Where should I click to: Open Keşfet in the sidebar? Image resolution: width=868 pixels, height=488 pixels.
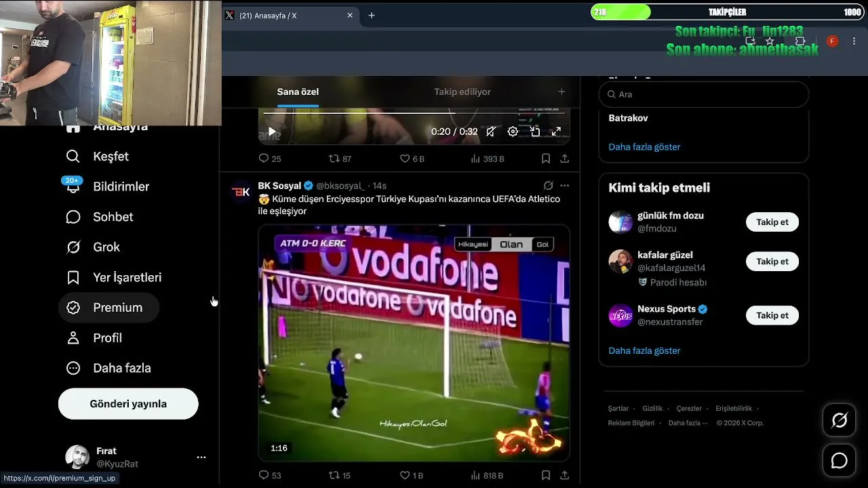(x=98, y=157)
